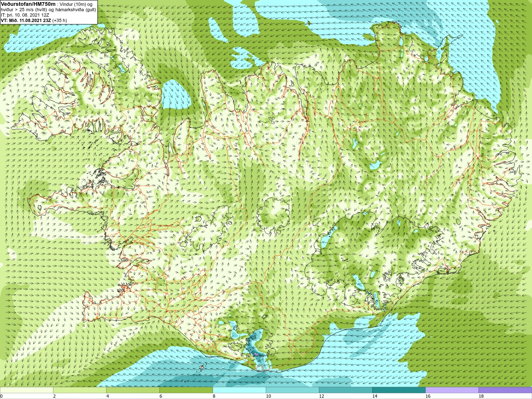Click the legend scale label "6"
Viewport: 532px width, 399px height.
(161, 396)
